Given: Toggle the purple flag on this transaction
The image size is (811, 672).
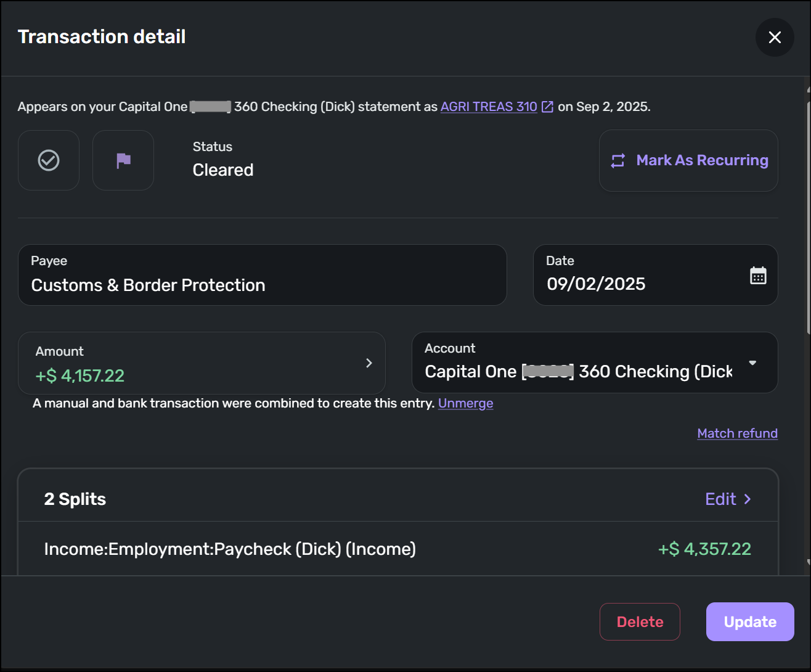Looking at the screenshot, I should pyautogui.click(x=123, y=160).
